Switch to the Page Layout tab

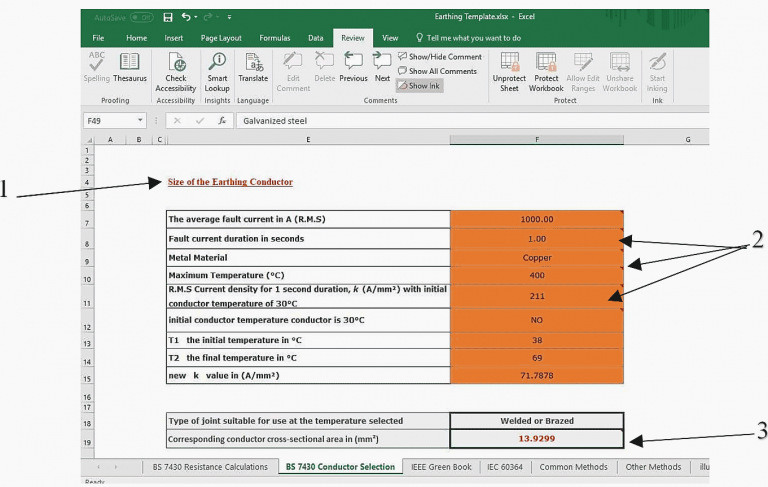(x=221, y=38)
